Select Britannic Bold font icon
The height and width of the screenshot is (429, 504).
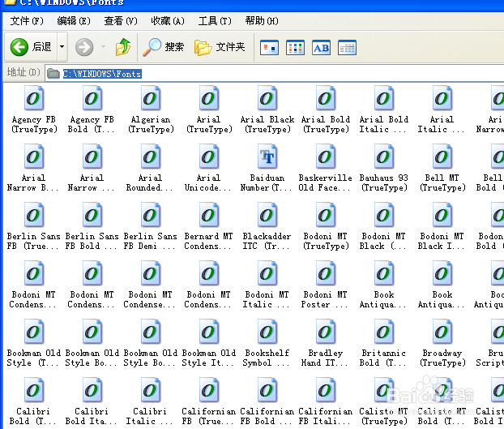[384, 332]
